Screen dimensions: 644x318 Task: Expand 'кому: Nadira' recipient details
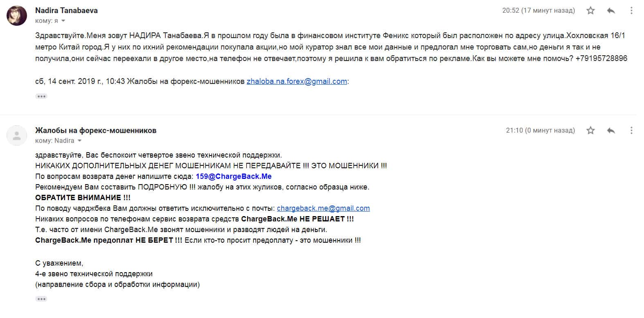79,141
